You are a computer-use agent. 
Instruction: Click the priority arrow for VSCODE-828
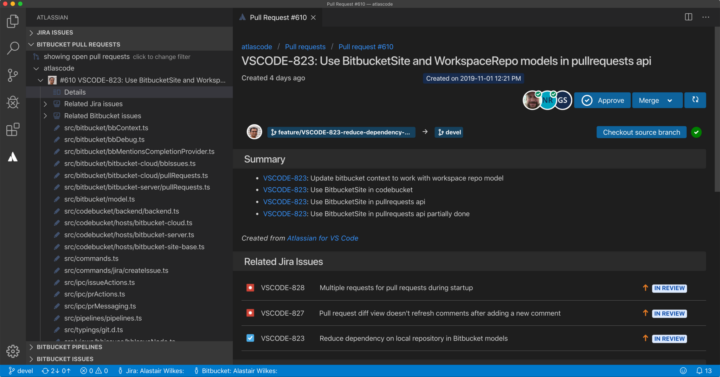(x=645, y=288)
